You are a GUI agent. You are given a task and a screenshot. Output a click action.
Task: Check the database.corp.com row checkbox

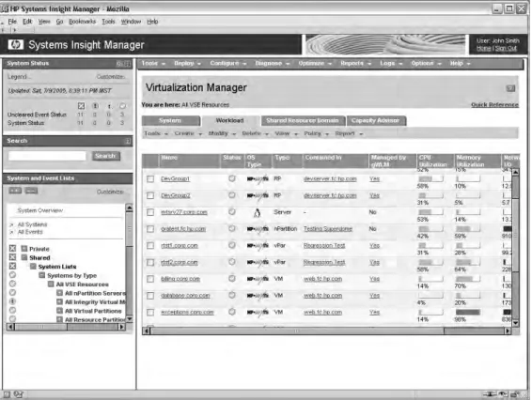(x=150, y=296)
